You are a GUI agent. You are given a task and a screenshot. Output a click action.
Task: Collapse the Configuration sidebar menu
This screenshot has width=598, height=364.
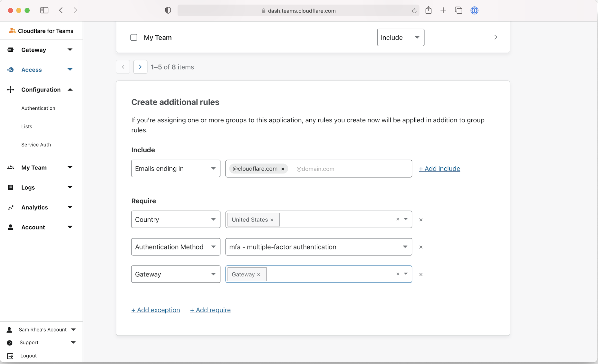pyautogui.click(x=70, y=89)
